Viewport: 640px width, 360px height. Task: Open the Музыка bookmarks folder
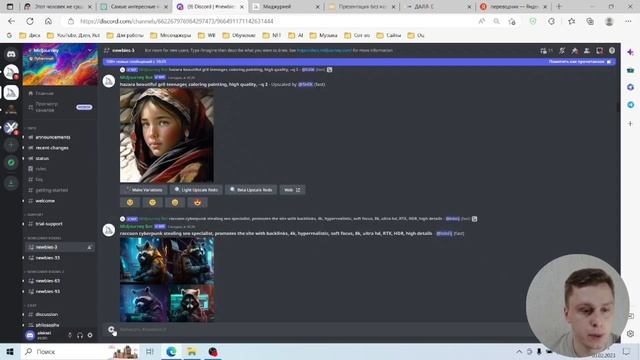coord(323,36)
